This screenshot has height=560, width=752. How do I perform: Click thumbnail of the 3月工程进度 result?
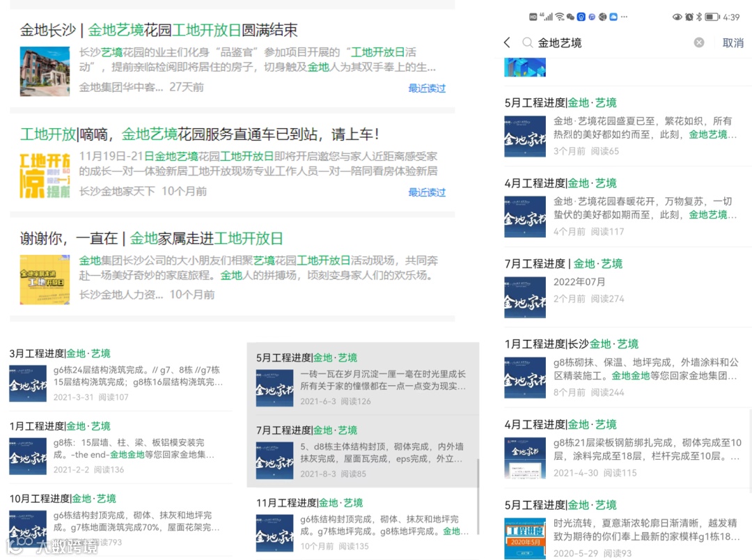(x=28, y=383)
